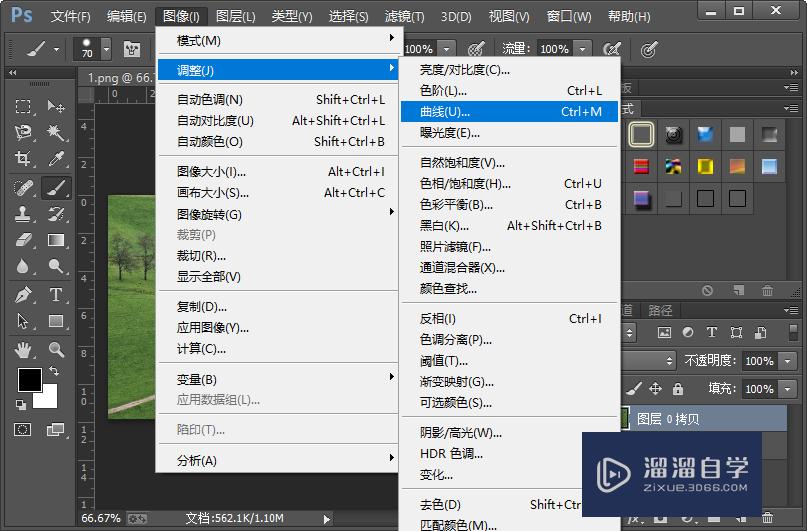
Task: Select the Lasso tool
Action: coord(23,133)
